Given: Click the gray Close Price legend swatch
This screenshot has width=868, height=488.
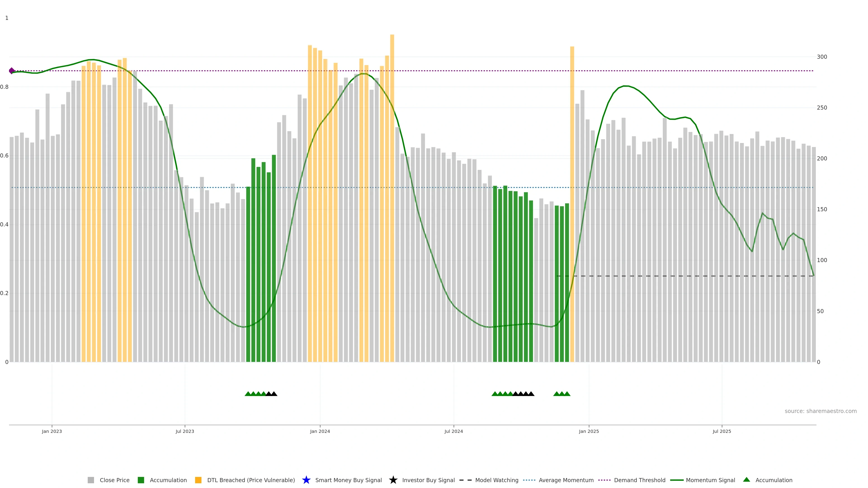Looking at the screenshot, I should pos(91,480).
